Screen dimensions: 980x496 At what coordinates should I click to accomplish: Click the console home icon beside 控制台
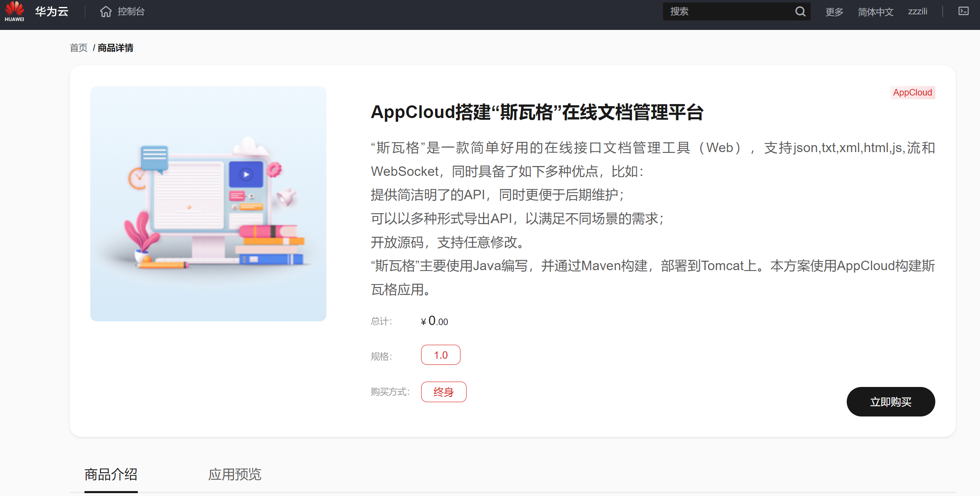(106, 11)
